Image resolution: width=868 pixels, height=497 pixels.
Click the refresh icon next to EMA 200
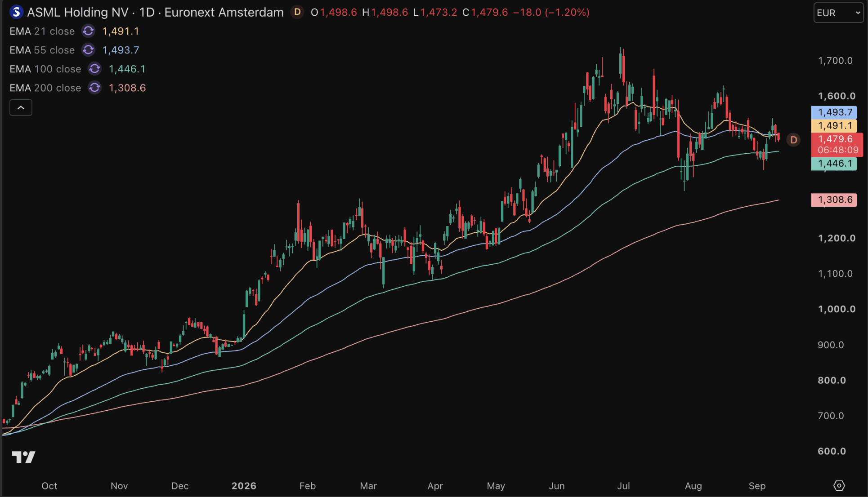pyautogui.click(x=94, y=88)
